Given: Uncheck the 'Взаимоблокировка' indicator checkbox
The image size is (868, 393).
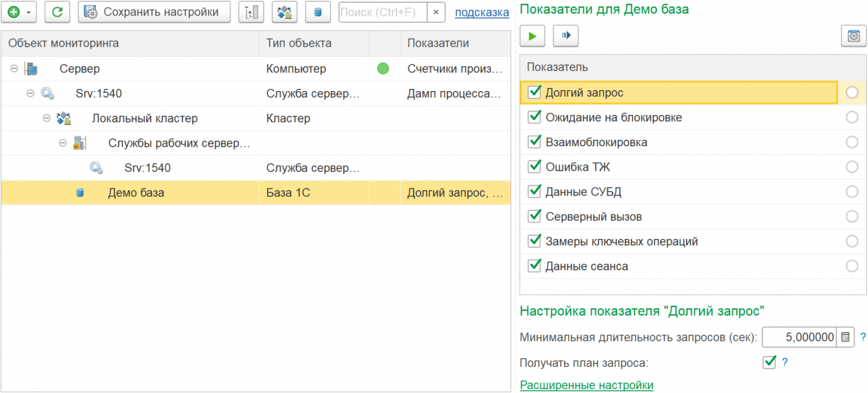Looking at the screenshot, I should pyautogui.click(x=535, y=142).
